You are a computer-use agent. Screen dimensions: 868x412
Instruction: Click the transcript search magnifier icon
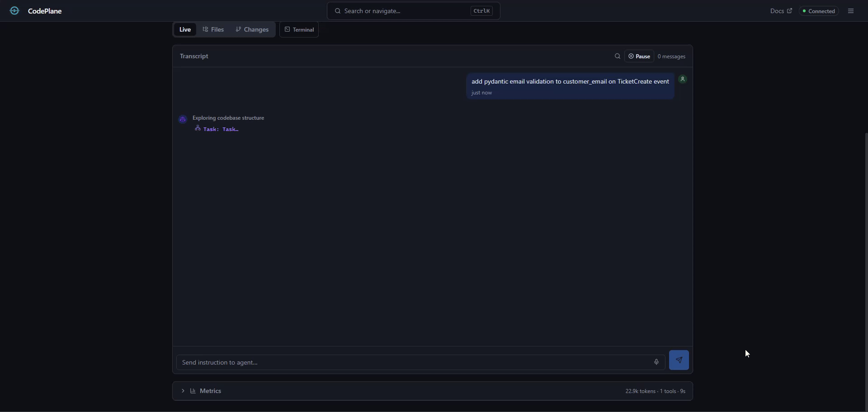pos(617,56)
